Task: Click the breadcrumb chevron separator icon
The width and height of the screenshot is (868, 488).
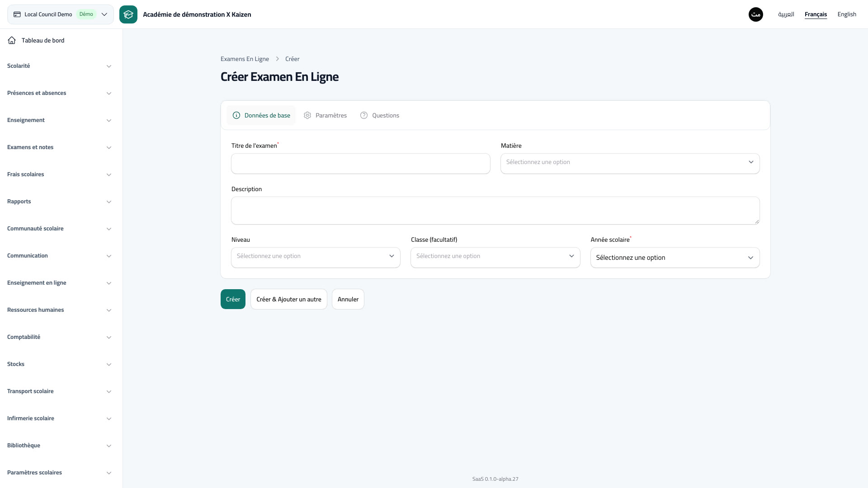Action: tap(277, 59)
